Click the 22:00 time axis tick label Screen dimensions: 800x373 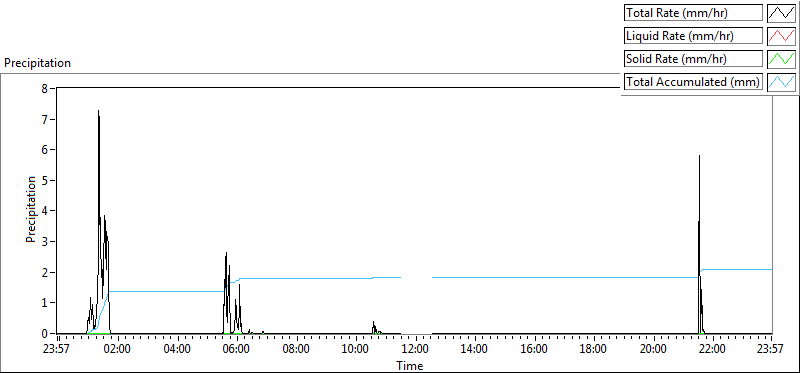click(712, 350)
